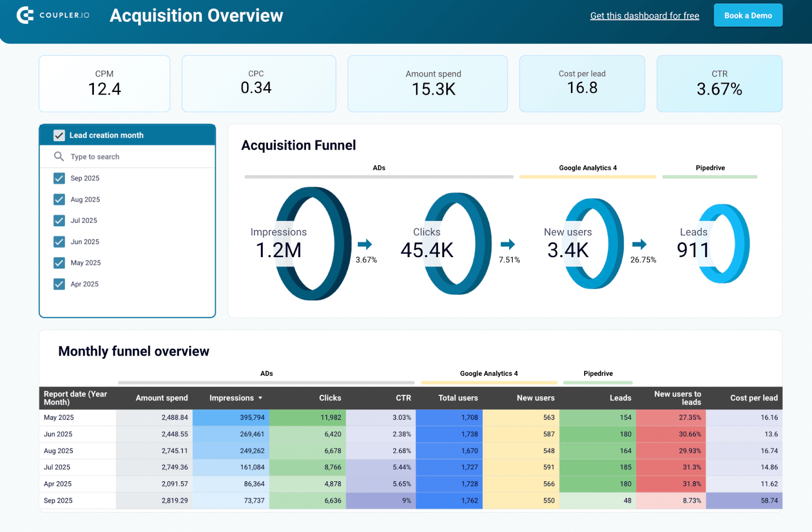Toggle the Jul 2025 month checkbox
812x532 pixels.
59,221
